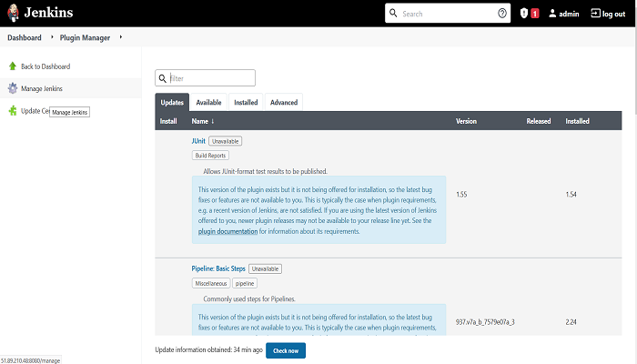Open Manage Jenkins sidebar link

pyautogui.click(x=42, y=88)
